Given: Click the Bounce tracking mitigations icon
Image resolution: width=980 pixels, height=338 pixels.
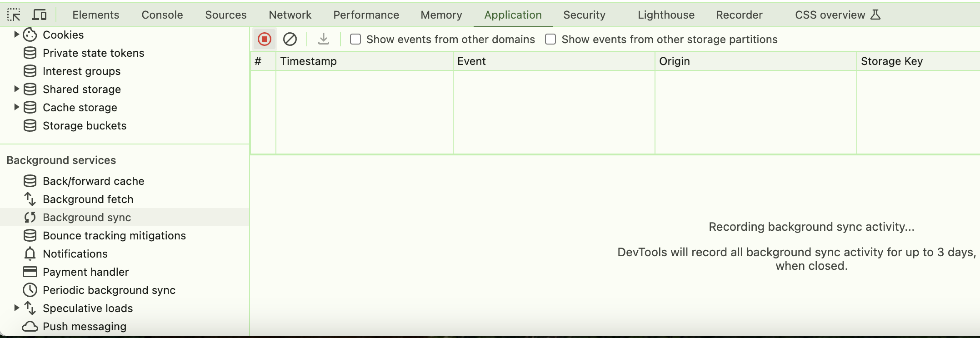Looking at the screenshot, I should click(30, 235).
